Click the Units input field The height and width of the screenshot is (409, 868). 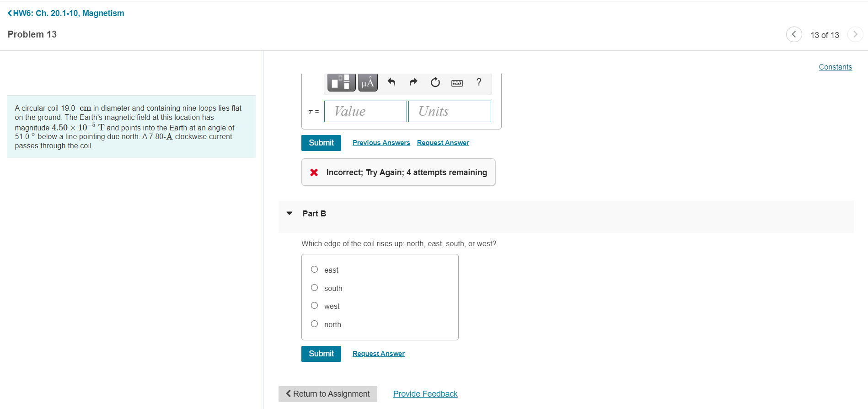click(450, 111)
